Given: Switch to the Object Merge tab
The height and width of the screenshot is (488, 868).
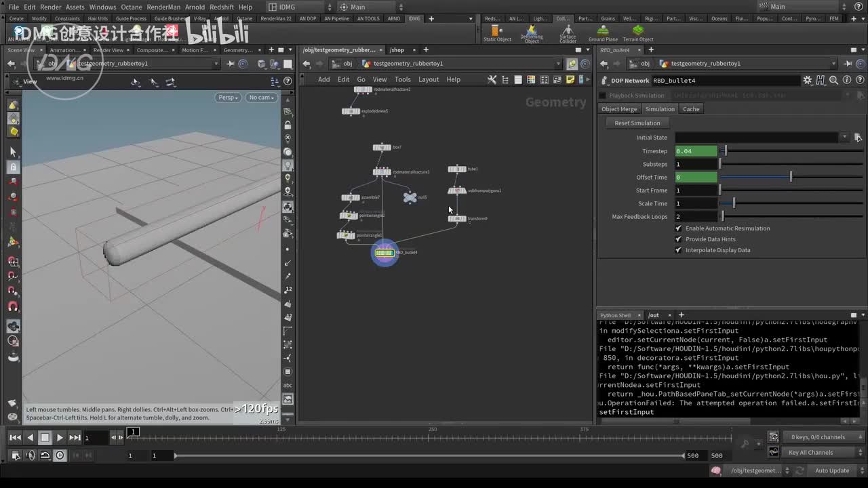Looking at the screenshot, I should point(619,109).
